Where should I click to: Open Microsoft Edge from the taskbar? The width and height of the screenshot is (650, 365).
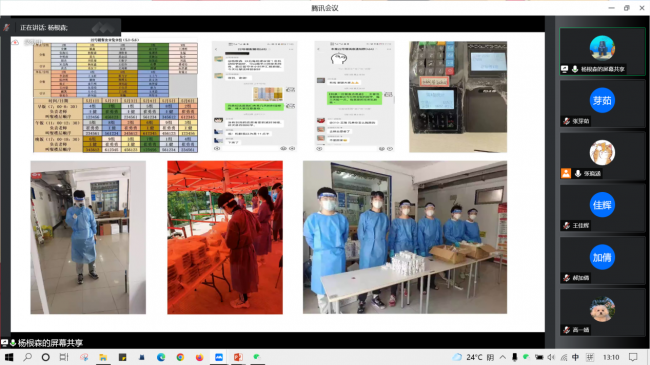(x=161, y=357)
